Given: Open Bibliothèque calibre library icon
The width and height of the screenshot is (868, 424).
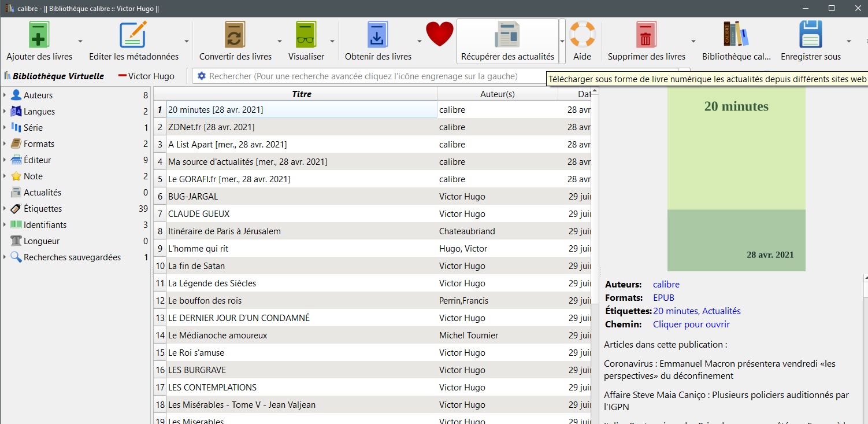Looking at the screenshot, I should [736, 35].
